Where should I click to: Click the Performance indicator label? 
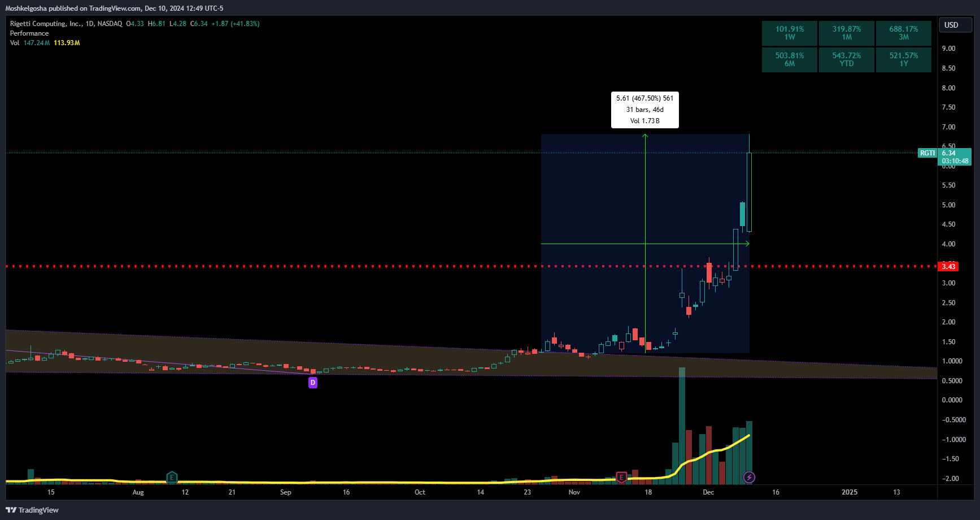(x=29, y=33)
